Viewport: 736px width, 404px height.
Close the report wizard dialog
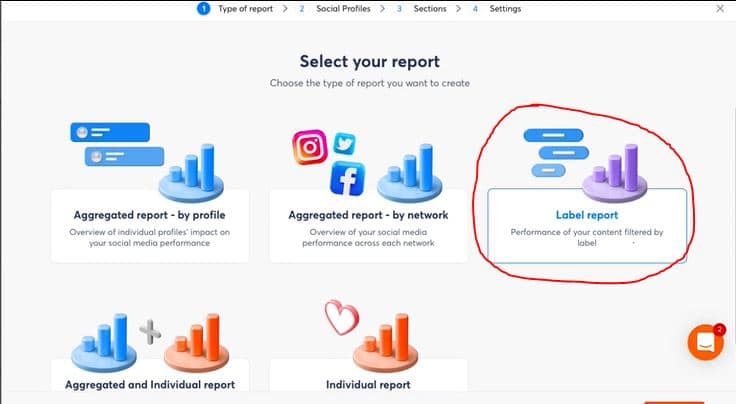720,8
